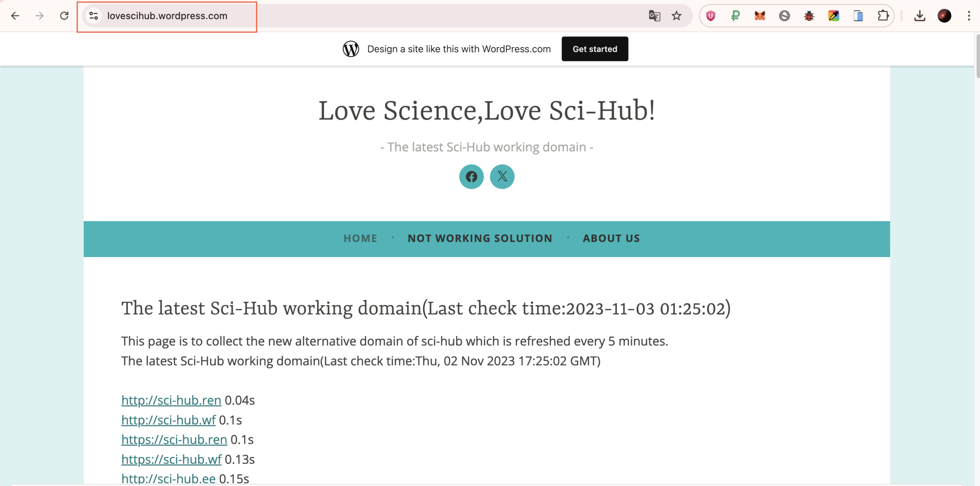The image size is (980, 486).
Task: Open the Facebook social icon
Action: pyautogui.click(x=471, y=177)
